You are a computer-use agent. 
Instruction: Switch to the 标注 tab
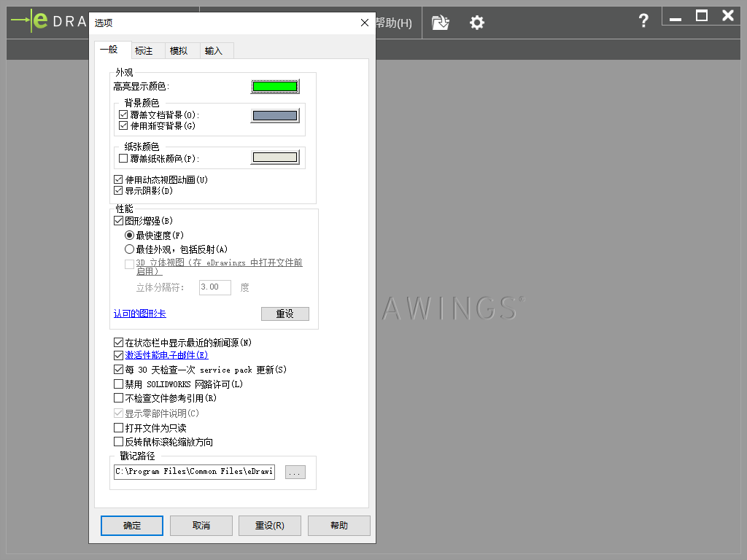coord(147,50)
